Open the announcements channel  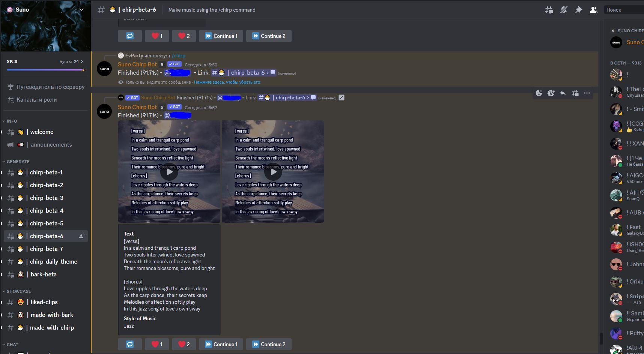coord(46,145)
